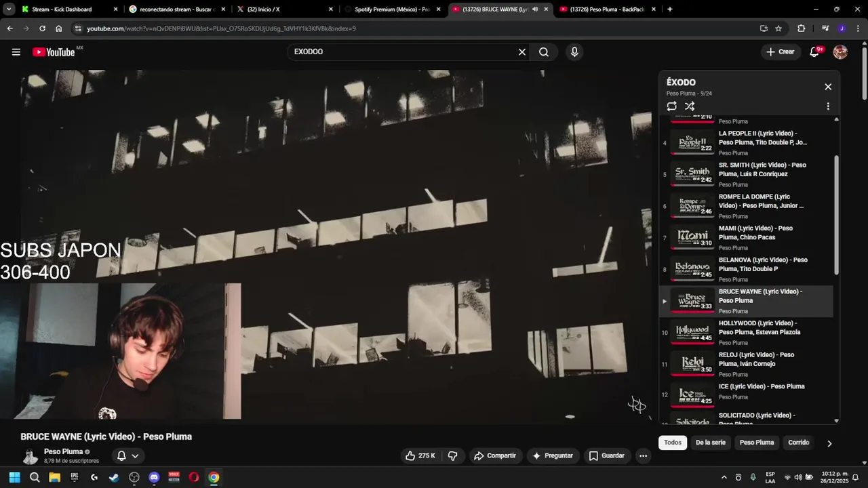Start voice search with microphone icon

pos(574,52)
